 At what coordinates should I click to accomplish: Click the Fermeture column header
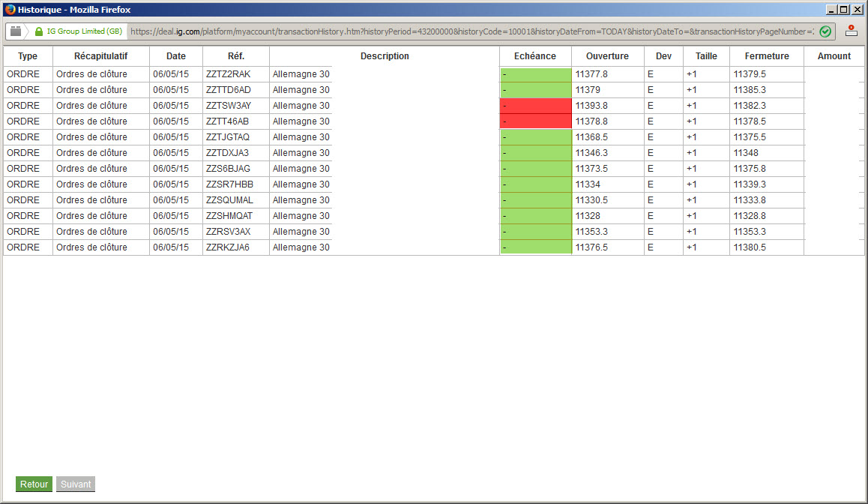click(x=767, y=56)
